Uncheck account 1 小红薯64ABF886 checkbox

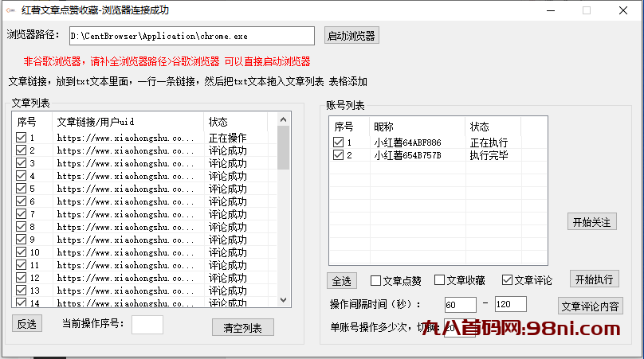pyautogui.click(x=338, y=142)
